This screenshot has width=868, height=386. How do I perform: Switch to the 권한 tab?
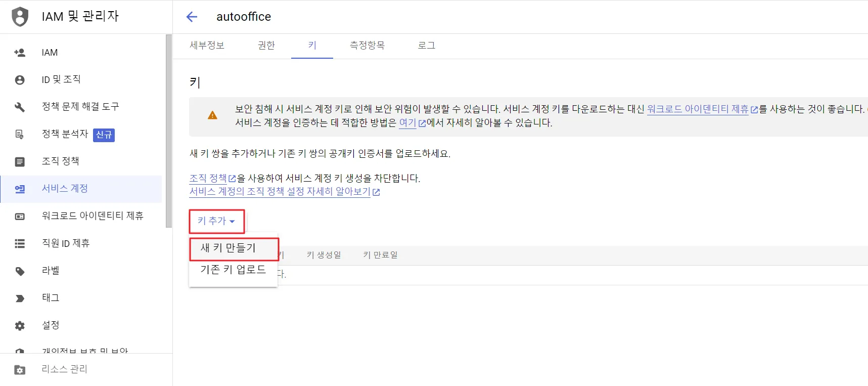(266, 46)
